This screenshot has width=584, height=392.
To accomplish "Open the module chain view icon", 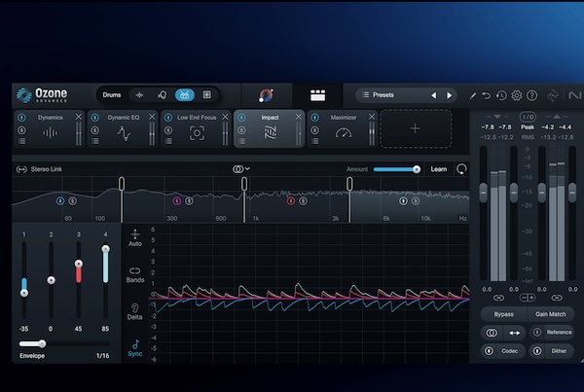I will tap(317, 95).
